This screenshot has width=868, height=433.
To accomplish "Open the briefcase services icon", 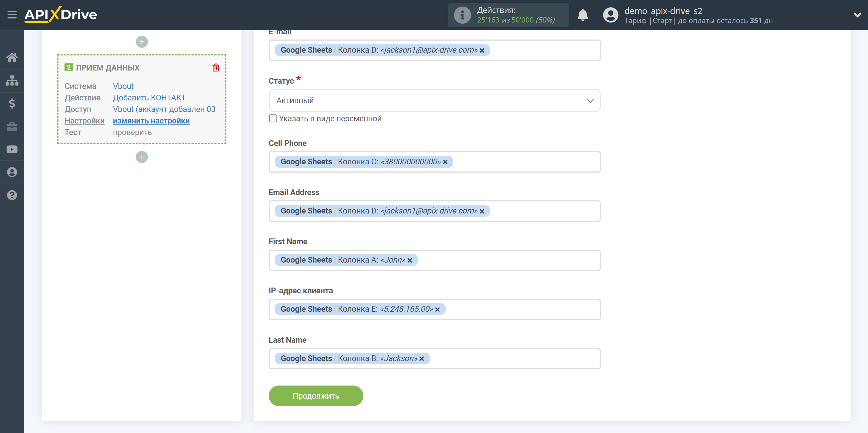I will click(x=12, y=126).
